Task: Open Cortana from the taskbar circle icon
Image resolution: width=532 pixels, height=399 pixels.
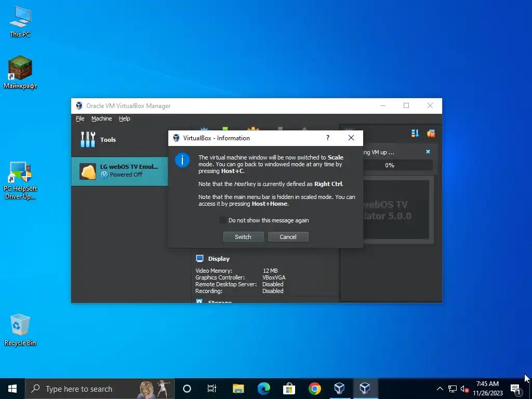Action: click(x=187, y=389)
